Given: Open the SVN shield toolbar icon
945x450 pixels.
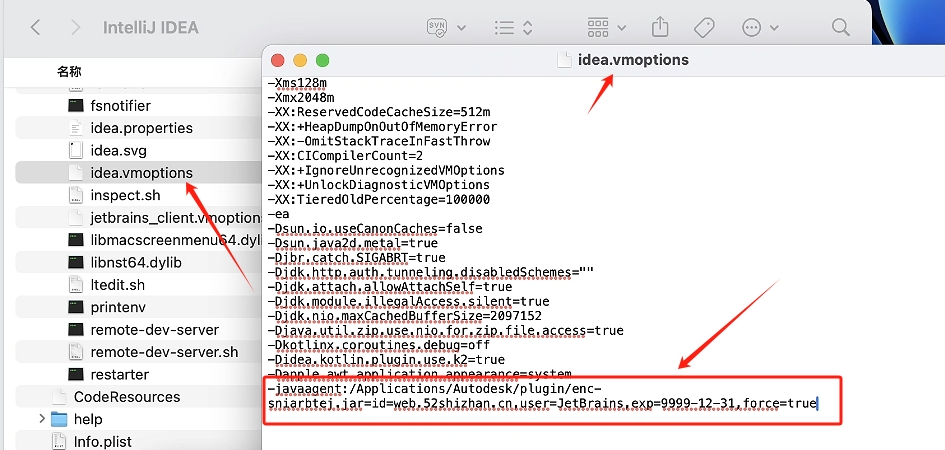Looking at the screenshot, I should [437, 27].
